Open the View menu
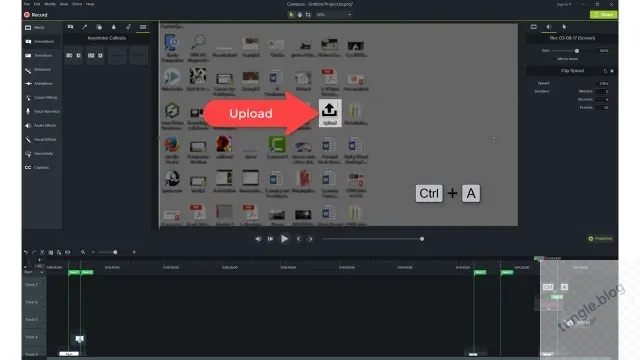This screenshot has height=360, width=640. click(x=64, y=4)
